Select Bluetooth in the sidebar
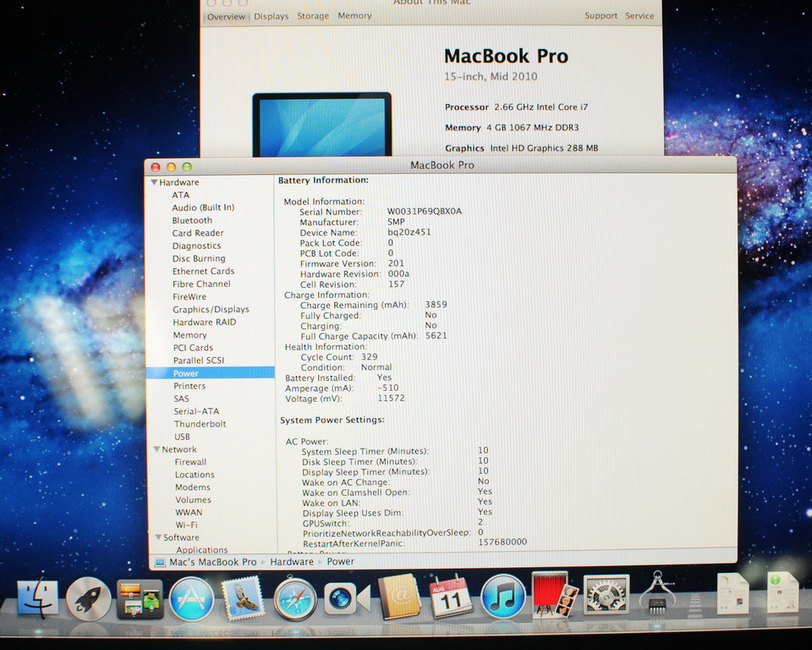This screenshot has width=812, height=650. (192, 220)
